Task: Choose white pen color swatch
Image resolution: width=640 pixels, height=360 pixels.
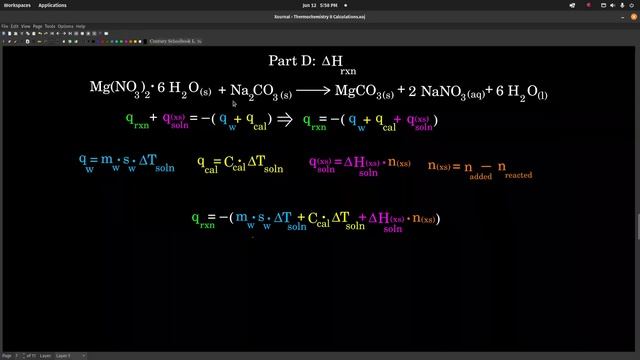Action: coord(140,41)
